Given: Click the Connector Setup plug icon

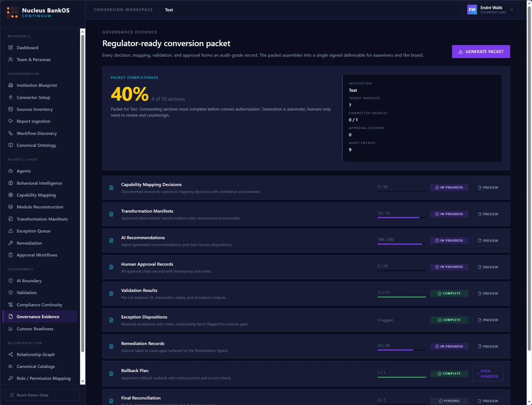Looking at the screenshot, I should coord(11,97).
